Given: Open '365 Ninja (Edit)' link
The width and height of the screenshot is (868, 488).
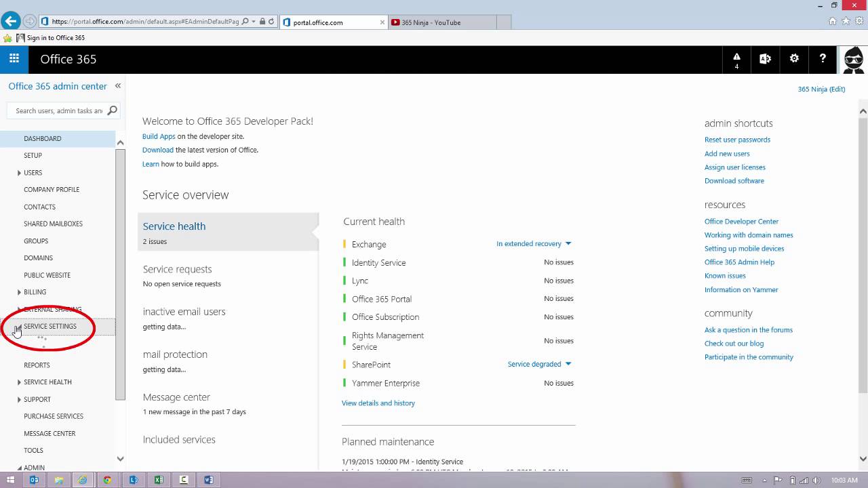Looking at the screenshot, I should [821, 89].
